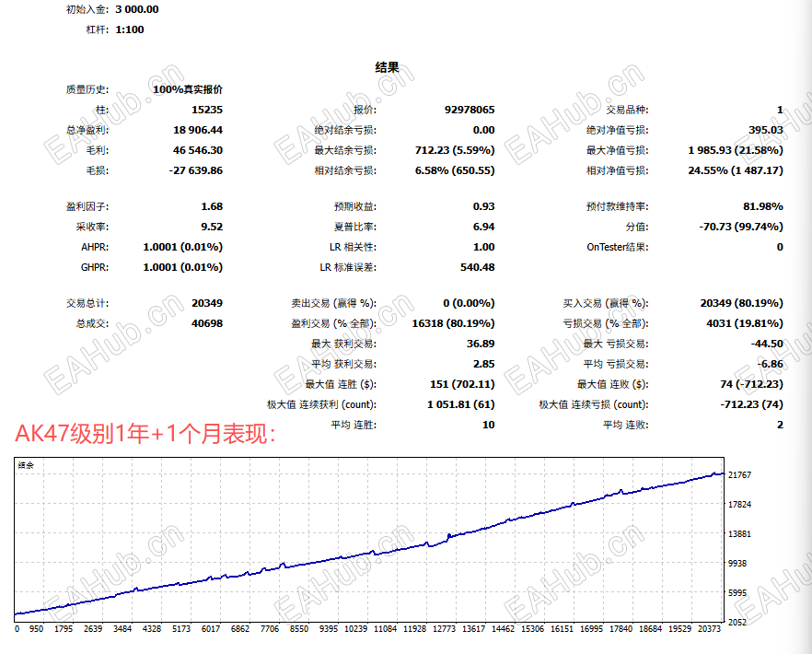Screen dimensions: 812x654
Task: Click the balance curve chart
Action: pyautogui.click(x=368, y=543)
